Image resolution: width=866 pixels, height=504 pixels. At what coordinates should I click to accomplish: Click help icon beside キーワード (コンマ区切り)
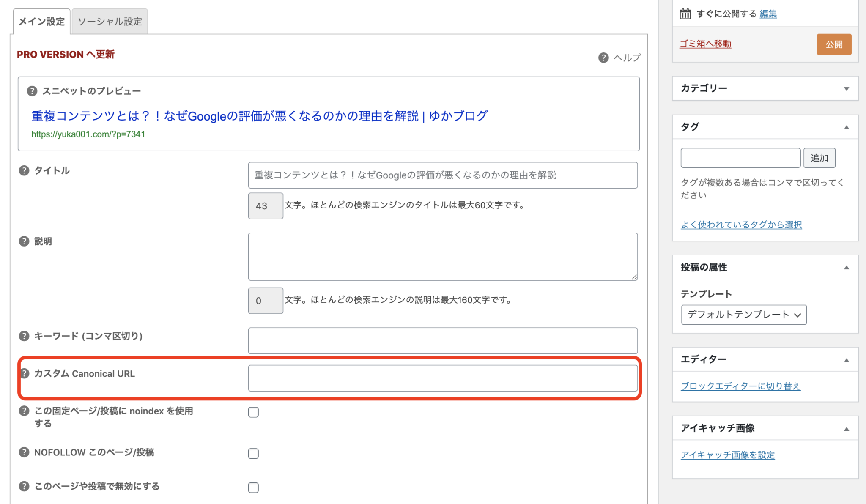[24, 336]
